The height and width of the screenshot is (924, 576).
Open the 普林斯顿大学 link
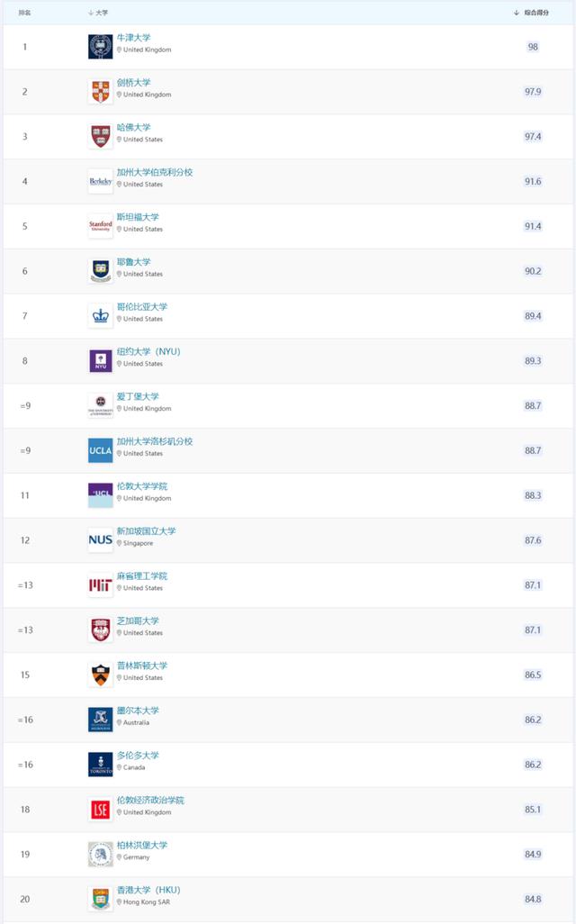pos(141,666)
